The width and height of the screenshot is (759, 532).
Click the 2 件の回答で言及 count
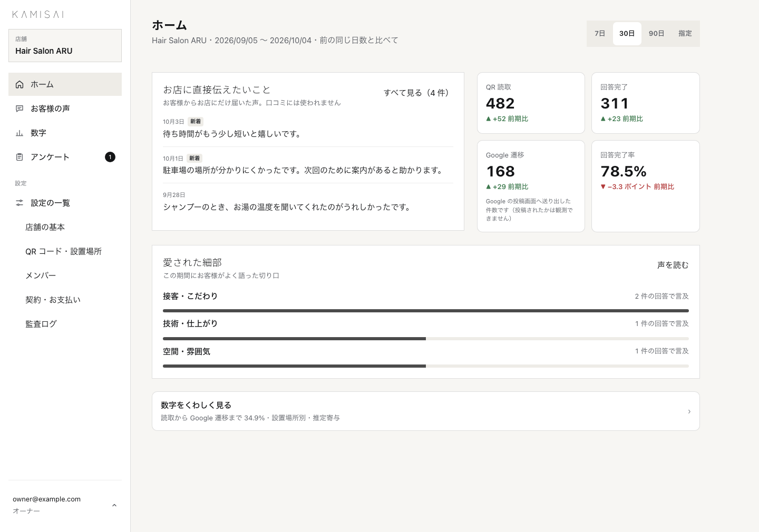tap(661, 296)
